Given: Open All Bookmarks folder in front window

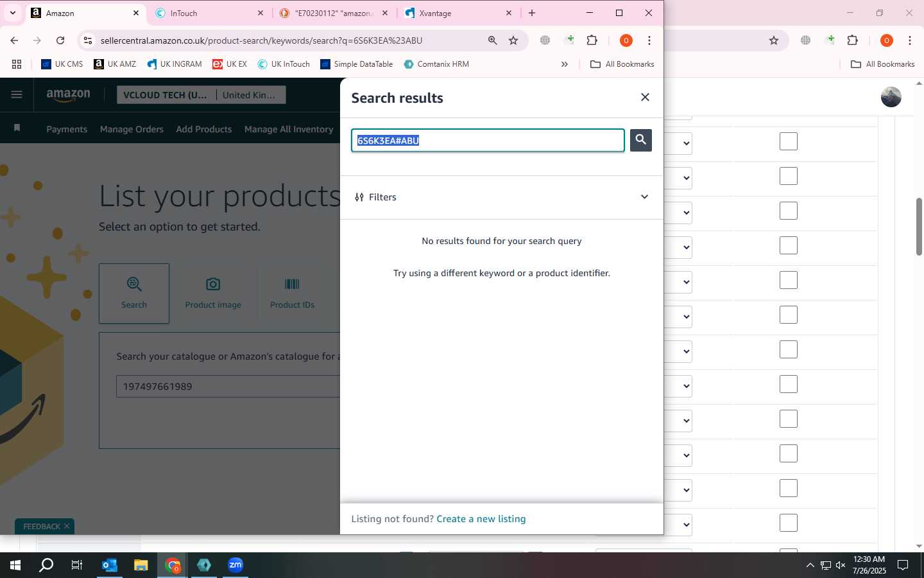Looking at the screenshot, I should tap(622, 64).
